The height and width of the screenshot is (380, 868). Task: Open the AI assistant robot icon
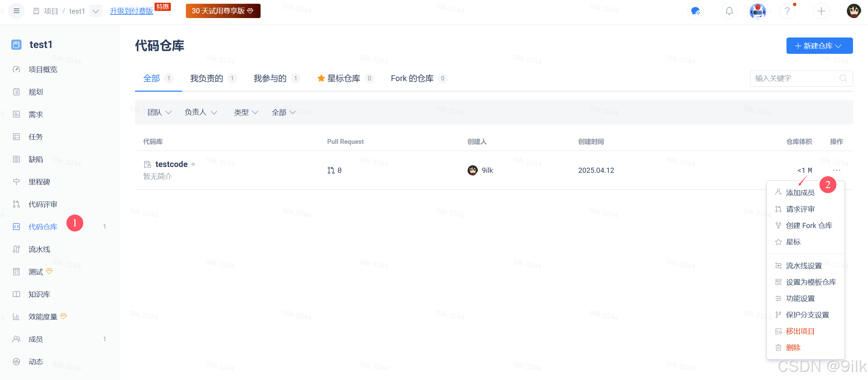click(x=757, y=11)
